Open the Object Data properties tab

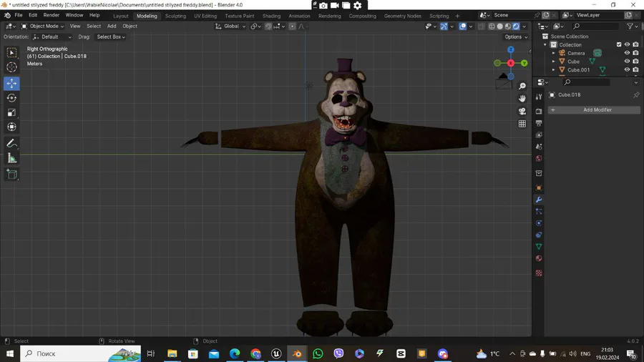(x=539, y=247)
